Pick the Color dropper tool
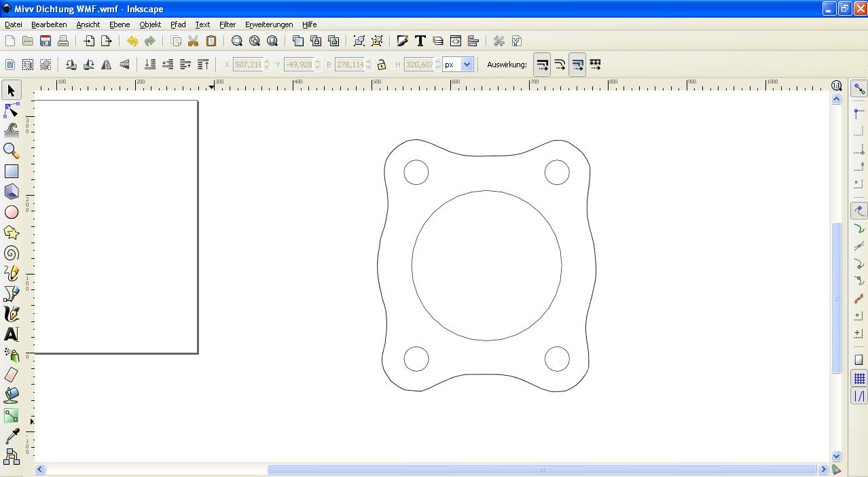 click(12, 436)
